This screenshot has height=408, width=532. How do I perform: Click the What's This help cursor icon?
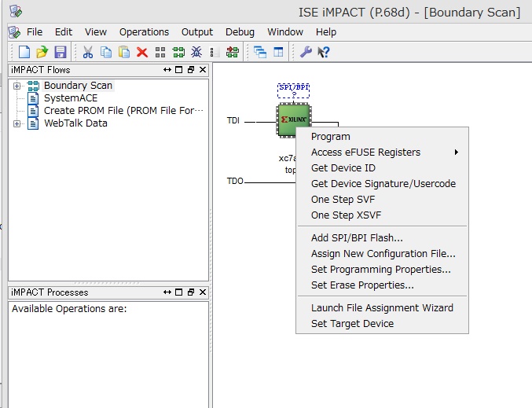(x=323, y=52)
